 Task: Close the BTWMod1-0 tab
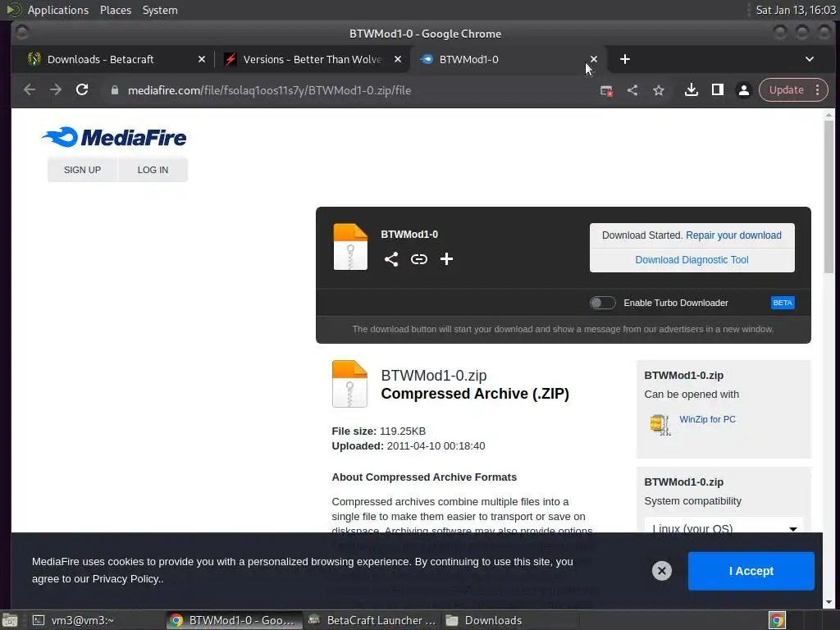[594, 59]
